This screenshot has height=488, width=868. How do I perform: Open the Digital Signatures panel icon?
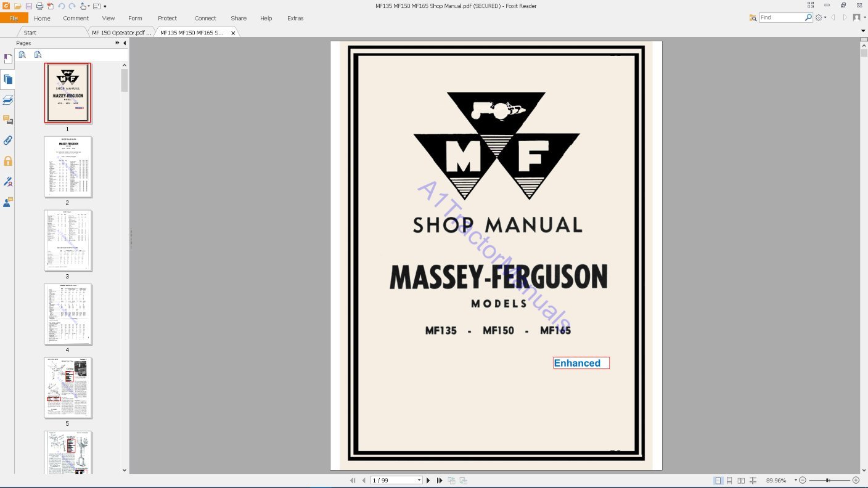point(7,181)
